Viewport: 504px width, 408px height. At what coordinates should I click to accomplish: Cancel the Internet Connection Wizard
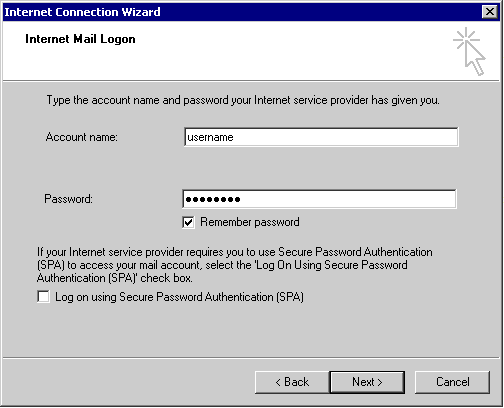coord(452,382)
